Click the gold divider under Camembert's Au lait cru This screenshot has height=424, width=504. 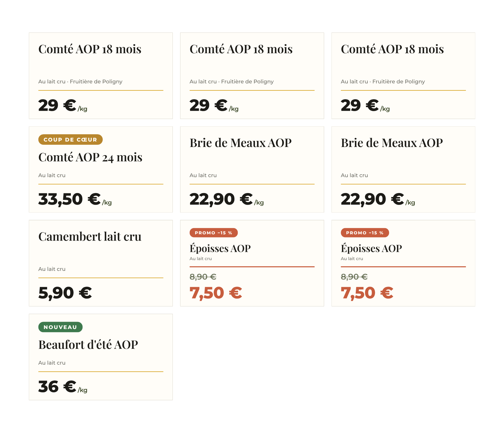pos(101,278)
